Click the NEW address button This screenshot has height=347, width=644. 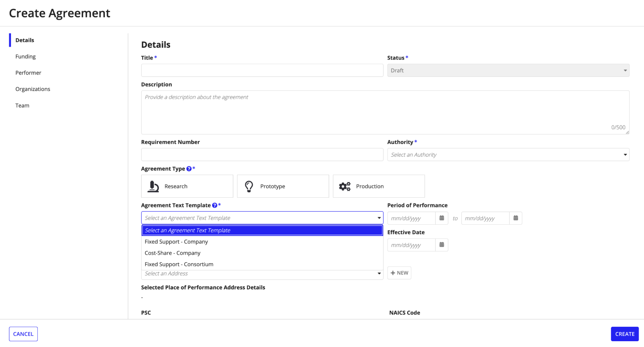(x=399, y=273)
